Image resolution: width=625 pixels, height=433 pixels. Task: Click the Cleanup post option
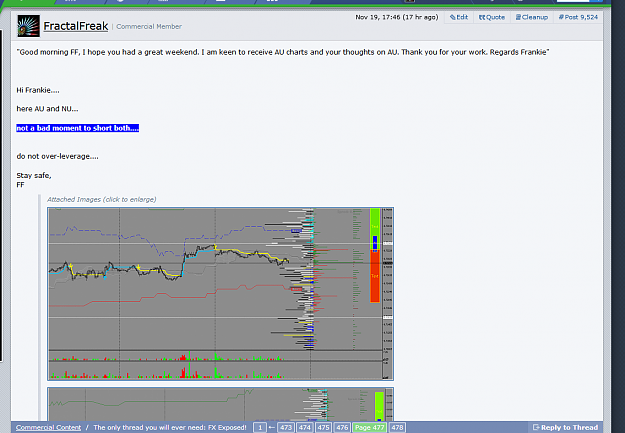pyautogui.click(x=532, y=17)
